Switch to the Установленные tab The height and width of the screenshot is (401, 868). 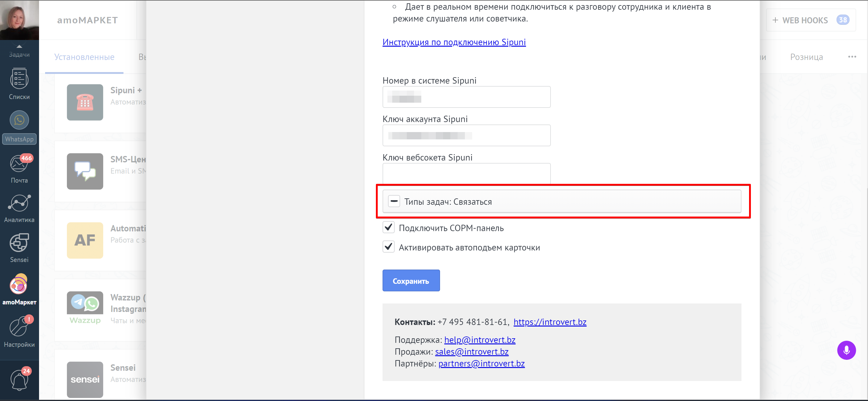[84, 57]
